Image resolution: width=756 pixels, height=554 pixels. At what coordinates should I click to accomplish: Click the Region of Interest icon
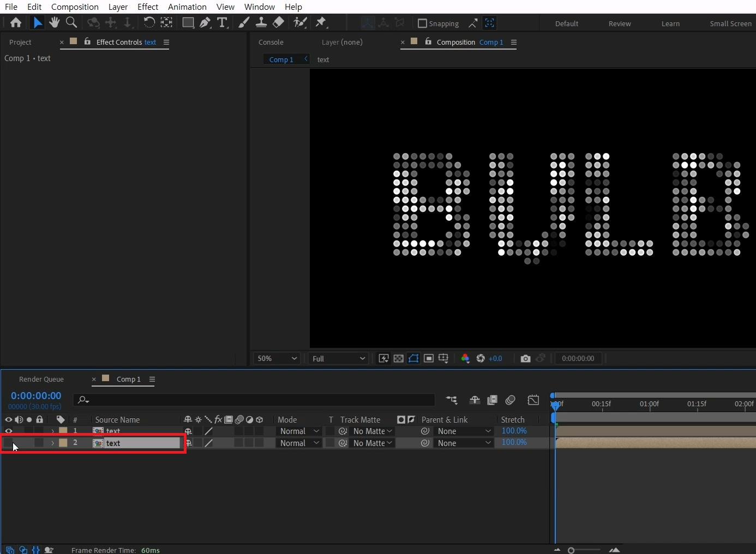click(429, 358)
